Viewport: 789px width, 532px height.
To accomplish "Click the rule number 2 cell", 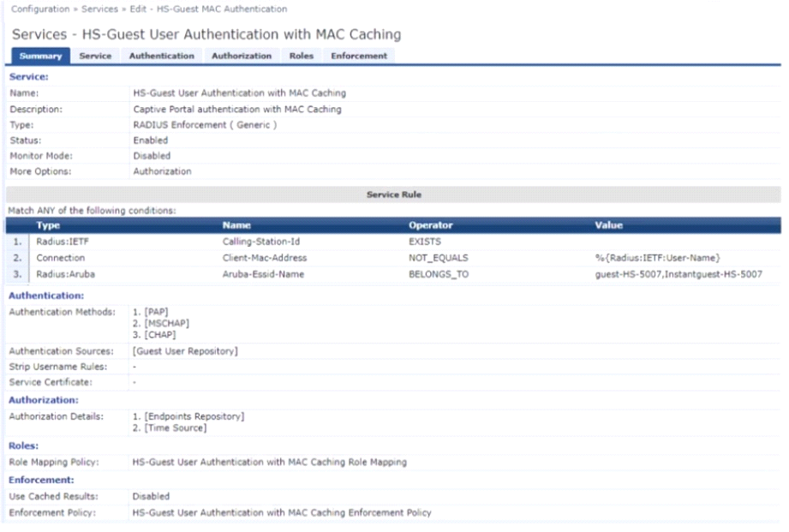I will pos(17,258).
